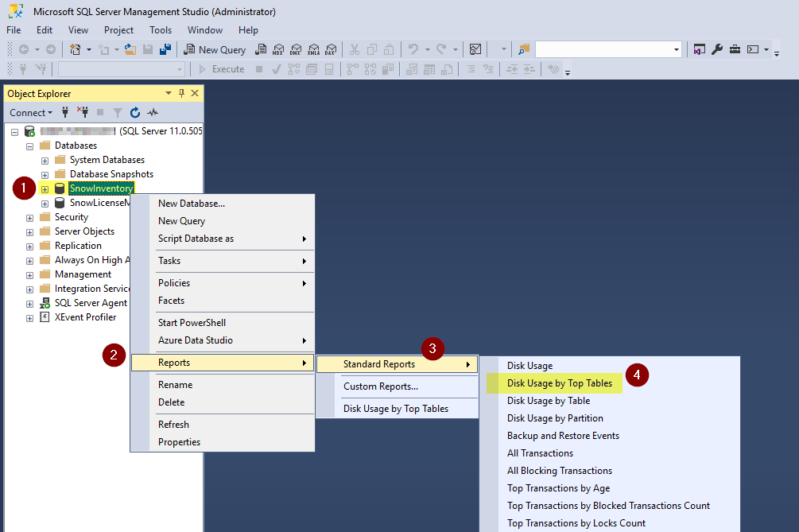Expand the System Databases folder
Viewport: 799px width, 532px height.
(45, 161)
